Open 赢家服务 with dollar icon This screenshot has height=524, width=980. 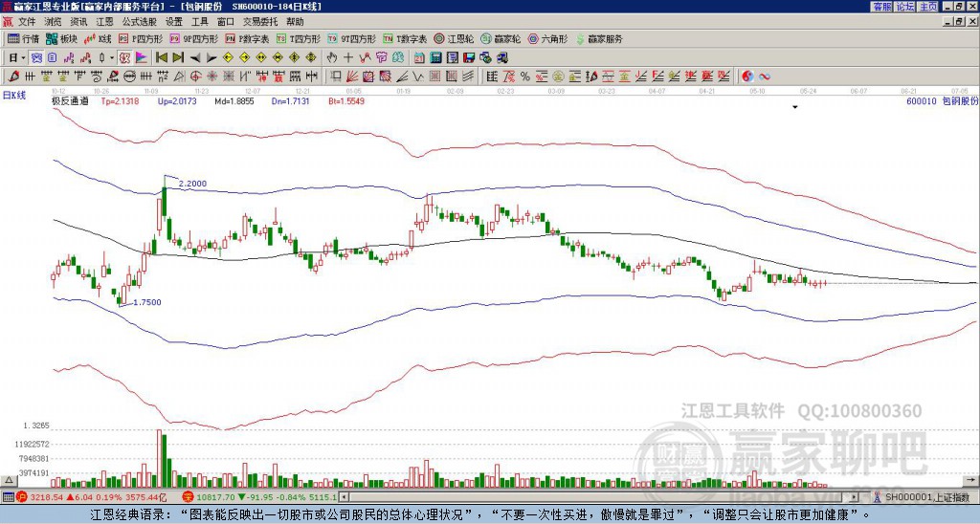599,38
